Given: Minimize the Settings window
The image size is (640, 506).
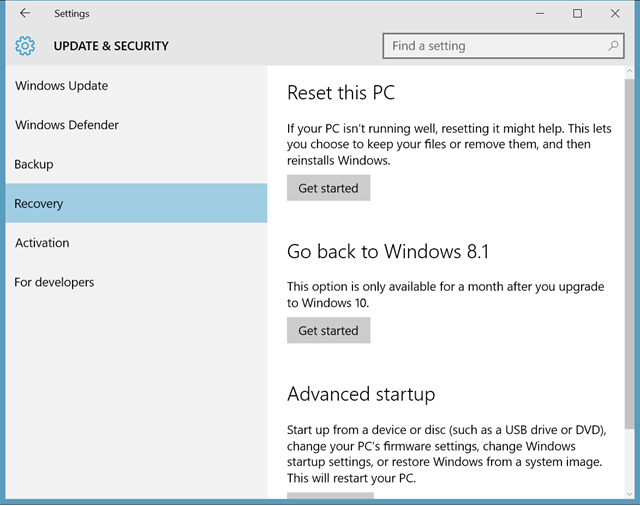Looking at the screenshot, I should coord(540,13).
